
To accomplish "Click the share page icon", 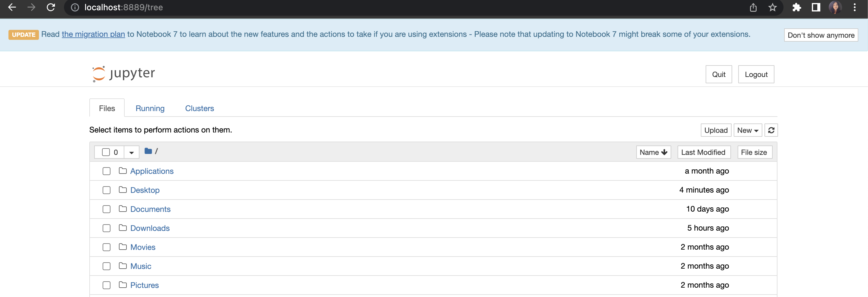I will (x=753, y=8).
